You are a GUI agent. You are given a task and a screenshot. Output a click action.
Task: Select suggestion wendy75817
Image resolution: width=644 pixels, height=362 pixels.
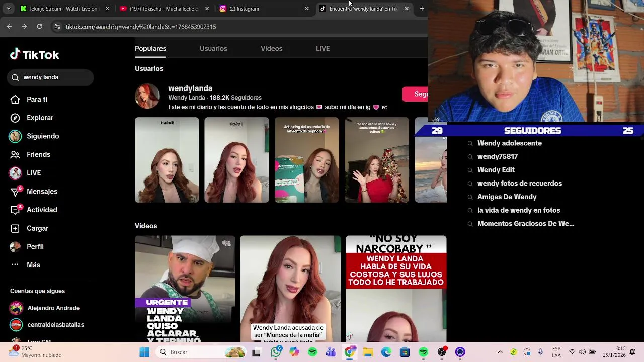[497, 156]
